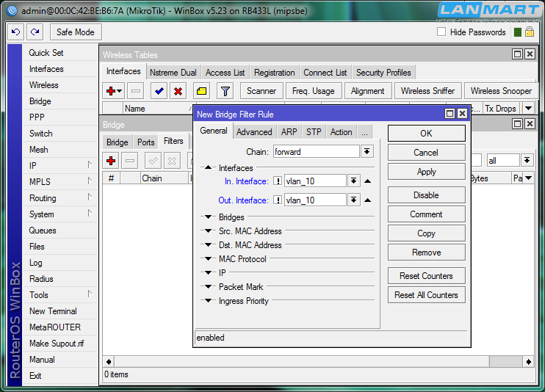Open the Bridge menu in the sidebar
Screen dimensions: 545x392
59,101
